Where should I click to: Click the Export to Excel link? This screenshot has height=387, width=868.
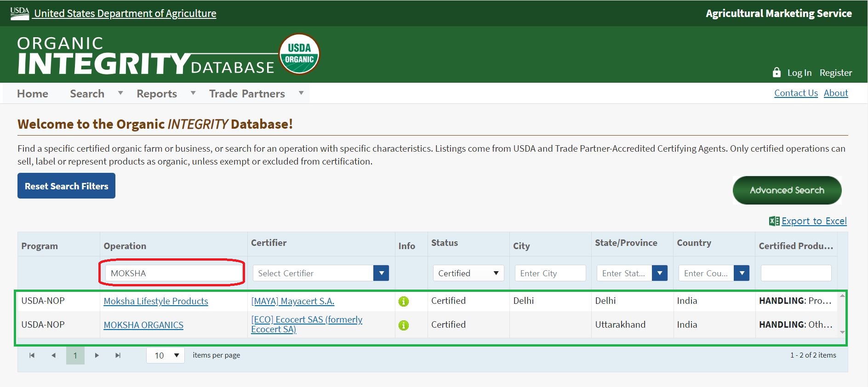pos(814,221)
